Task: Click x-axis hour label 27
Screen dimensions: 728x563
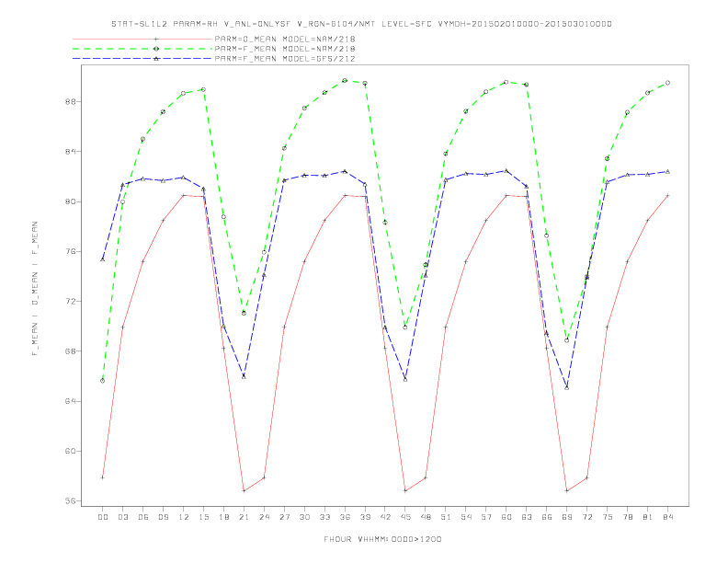Action: pos(284,517)
